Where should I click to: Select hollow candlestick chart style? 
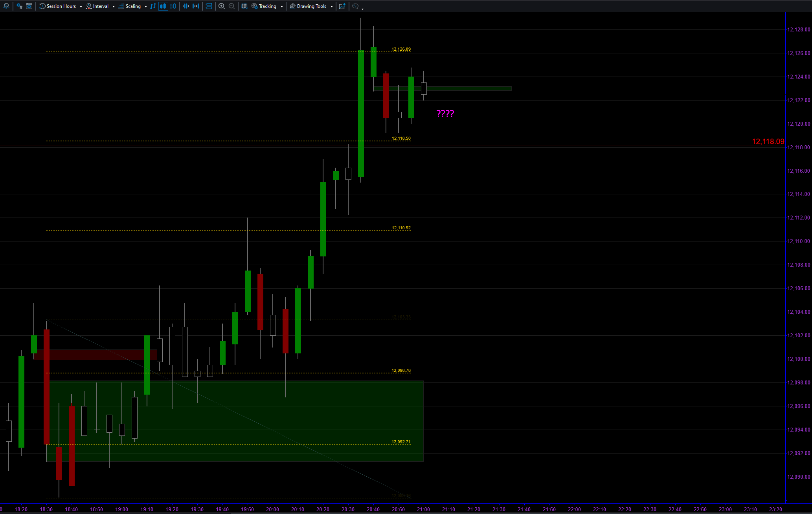[x=173, y=6]
